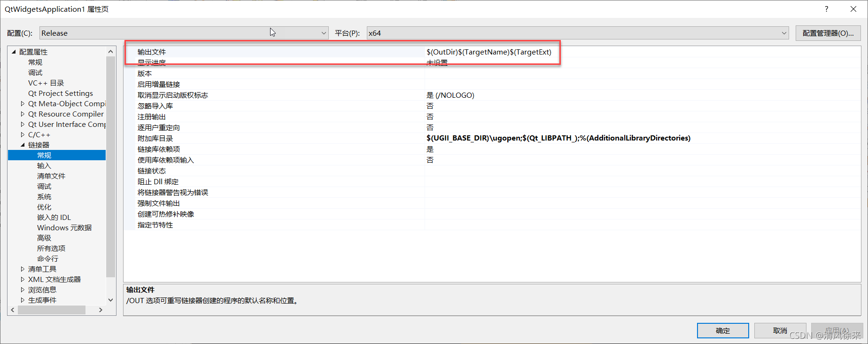Screen dimensions: 868x344
Task: Select the 附加库目录 property row
Action: (x=492, y=138)
